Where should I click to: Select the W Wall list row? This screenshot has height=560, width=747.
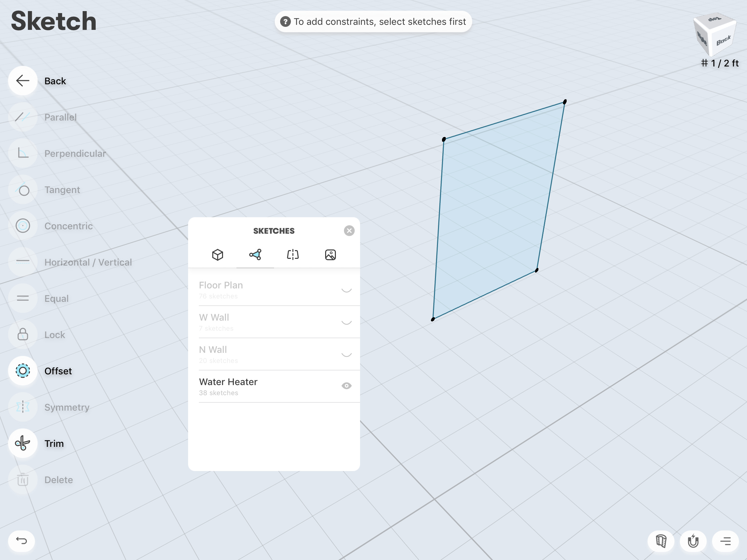click(274, 322)
